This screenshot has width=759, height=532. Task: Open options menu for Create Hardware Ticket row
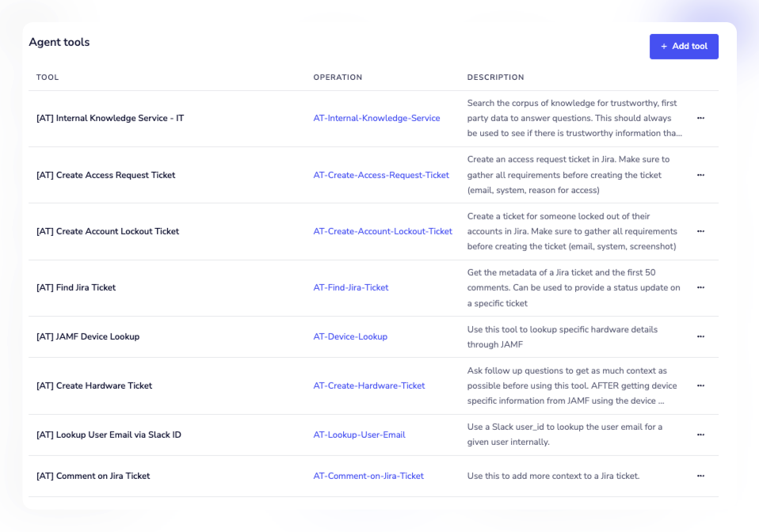700,386
